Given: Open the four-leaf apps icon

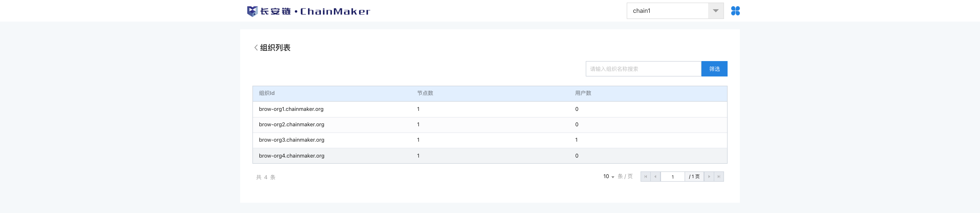Looking at the screenshot, I should pos(735,11).
